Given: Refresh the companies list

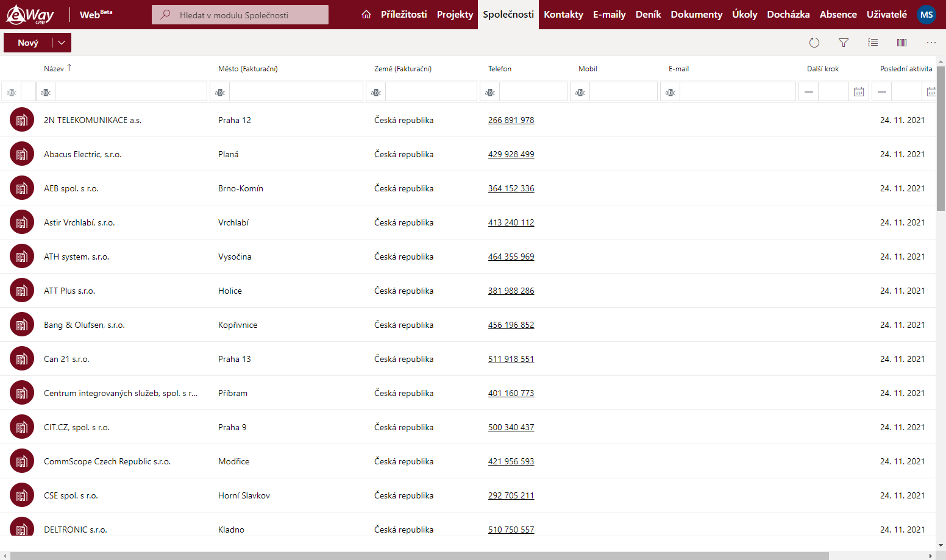Looking at the screenshot, I should [x=814, y=43].
